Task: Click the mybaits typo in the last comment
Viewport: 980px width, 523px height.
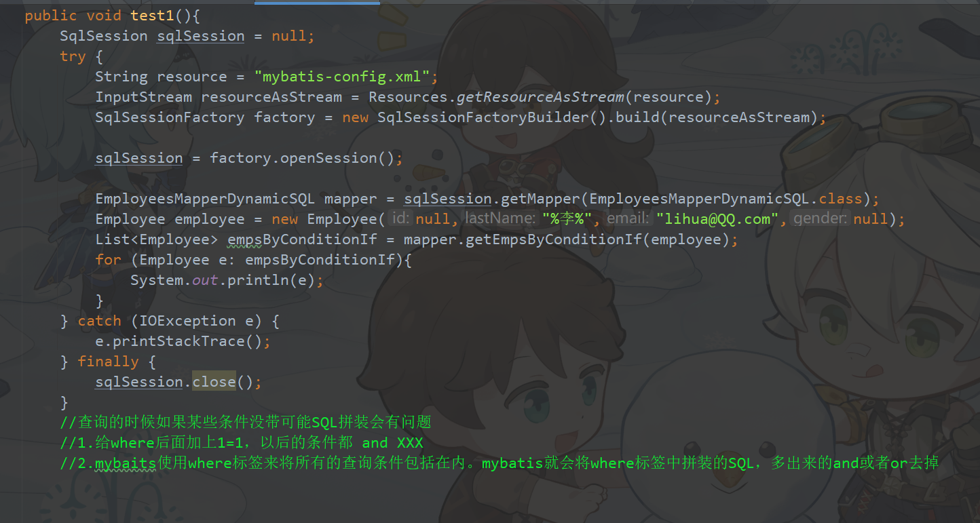Action: pyautogui.click(x=126, y=463)
